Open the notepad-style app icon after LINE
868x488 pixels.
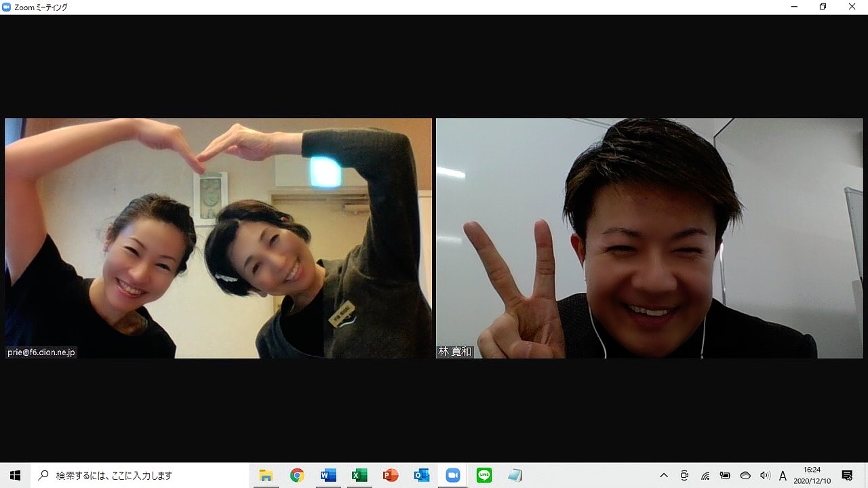click(515, 476)
